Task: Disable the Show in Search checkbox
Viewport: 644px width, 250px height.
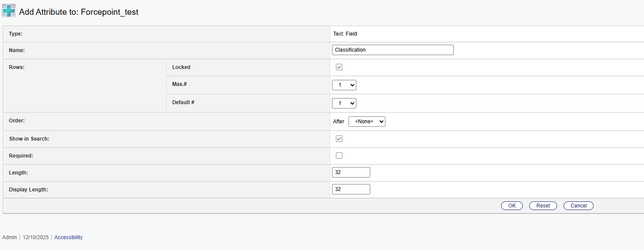Action: pos(339,138)
